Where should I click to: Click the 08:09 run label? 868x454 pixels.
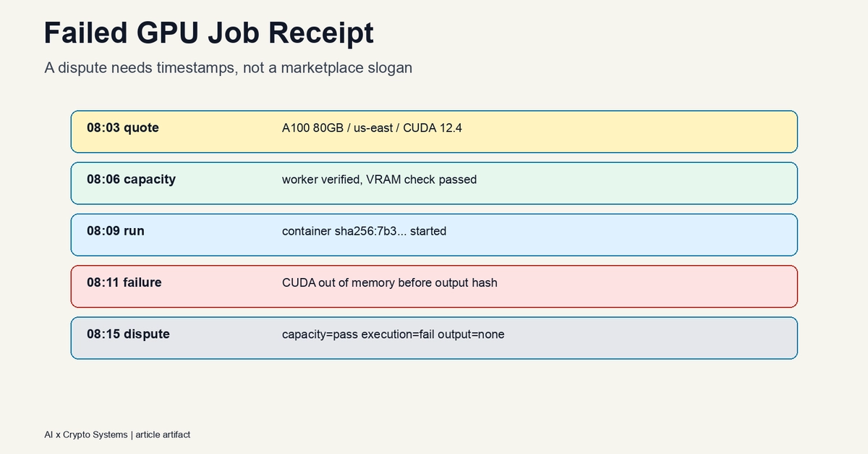pos(116,231)
